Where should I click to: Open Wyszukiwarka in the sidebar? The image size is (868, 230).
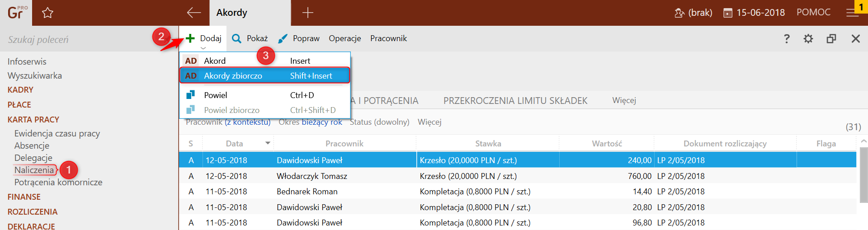[x=35, y=75]
